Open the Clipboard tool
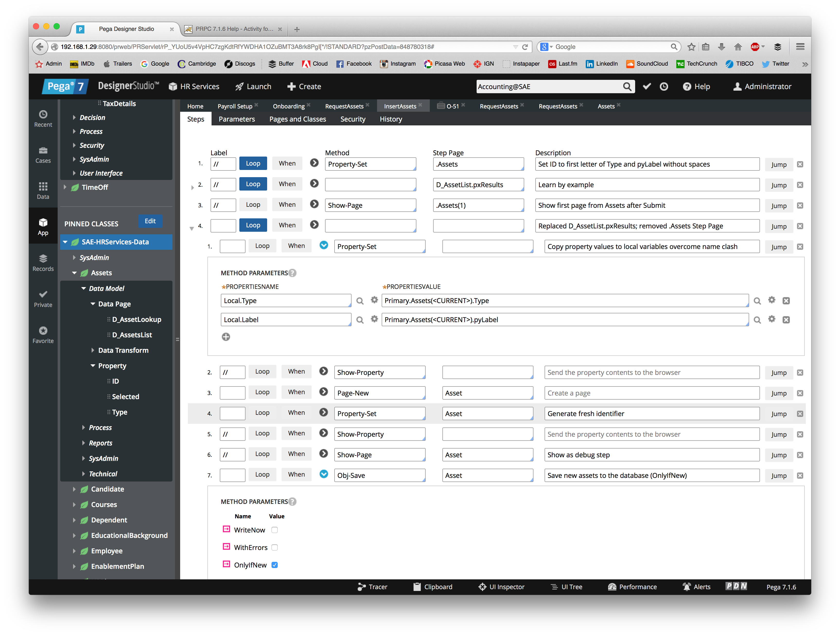The image size is (840, 636). pyautogui.click(x=433, y=587)
